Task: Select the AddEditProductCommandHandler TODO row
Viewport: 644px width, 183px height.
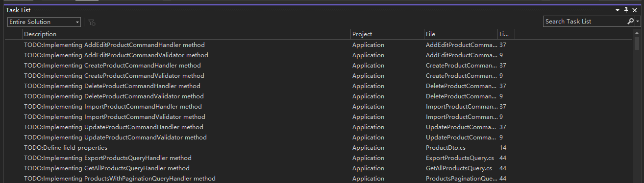Action: coord(319,45)
